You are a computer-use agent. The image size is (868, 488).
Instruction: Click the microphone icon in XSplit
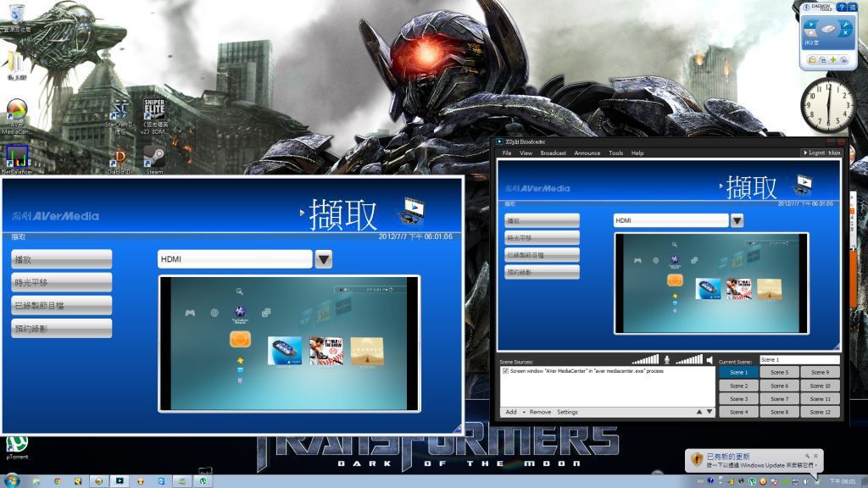[x=667, y=359]
